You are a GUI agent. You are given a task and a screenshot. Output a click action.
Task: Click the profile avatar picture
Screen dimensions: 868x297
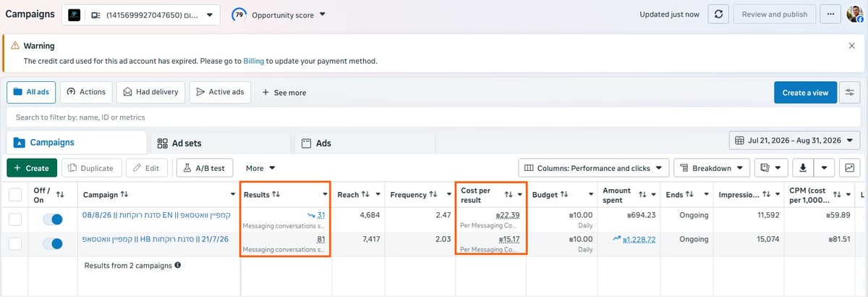855,14
